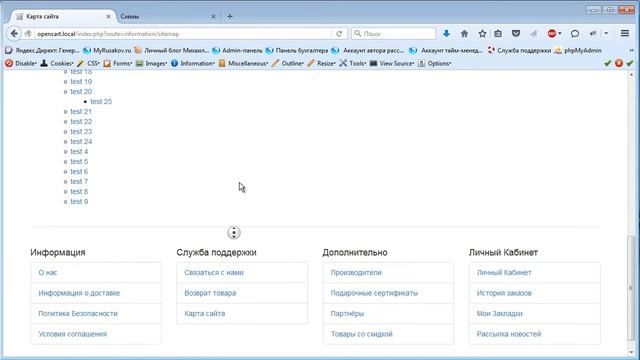Open the Служба поддержки bookmark
This screenshot has width=640, height=360.
point(519,50)
